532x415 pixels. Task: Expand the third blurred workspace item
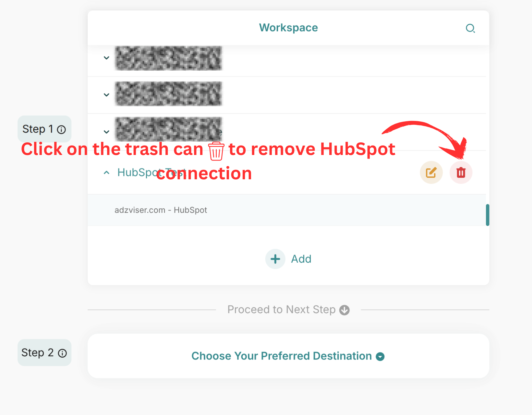click(x=106, y=132)
